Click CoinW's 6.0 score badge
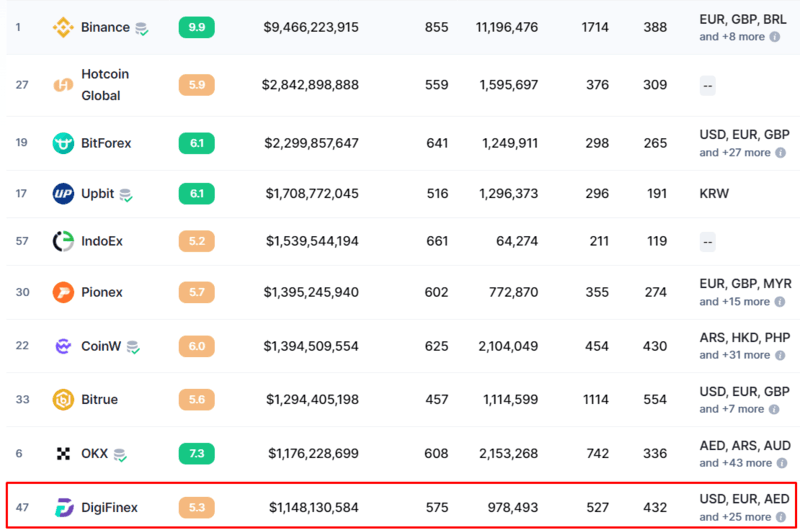The width and height of the screenshot is (800, 530). (196, 346)
